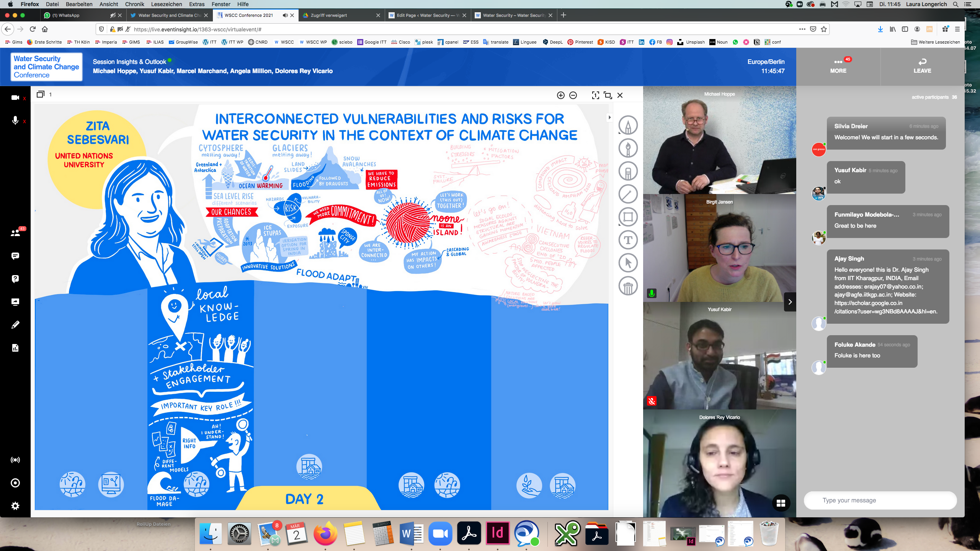Close the shared whiteboard view
The image size is (980, 551).
click(x=620, y=95)
